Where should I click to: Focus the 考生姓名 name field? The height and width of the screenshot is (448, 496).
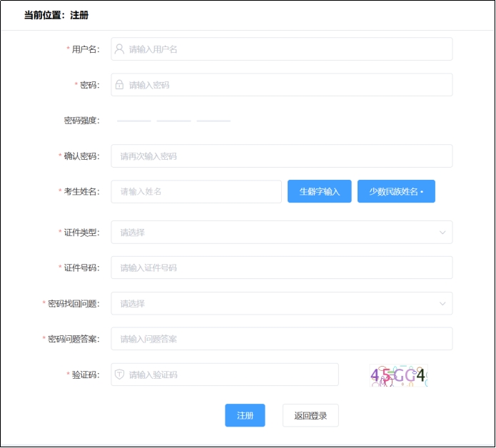[196, 191]
